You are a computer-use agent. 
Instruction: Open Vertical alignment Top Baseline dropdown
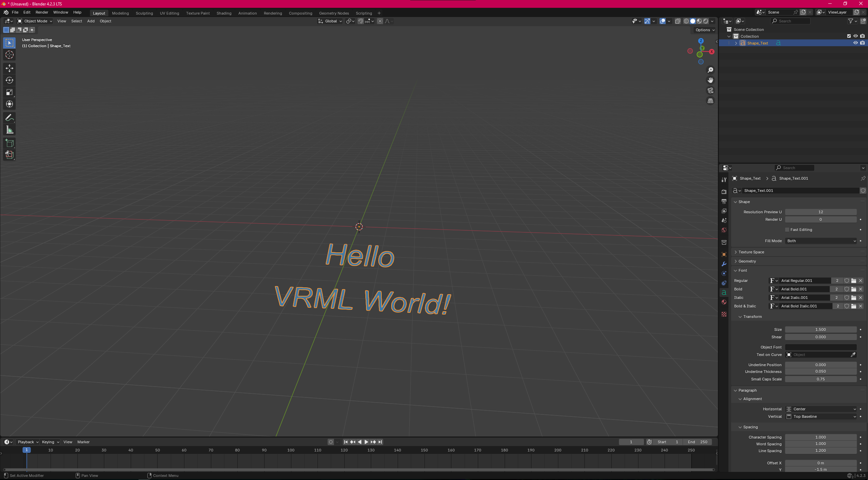tap(821, 416)
